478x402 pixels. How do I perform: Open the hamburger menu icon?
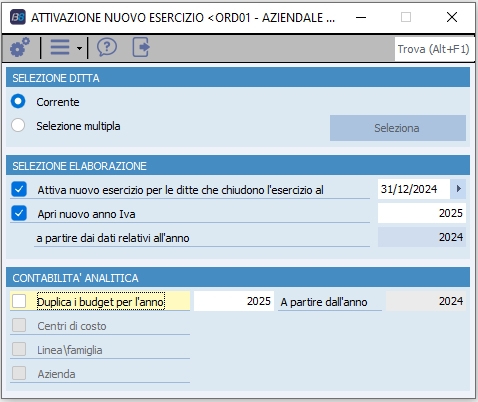point(60,47)
